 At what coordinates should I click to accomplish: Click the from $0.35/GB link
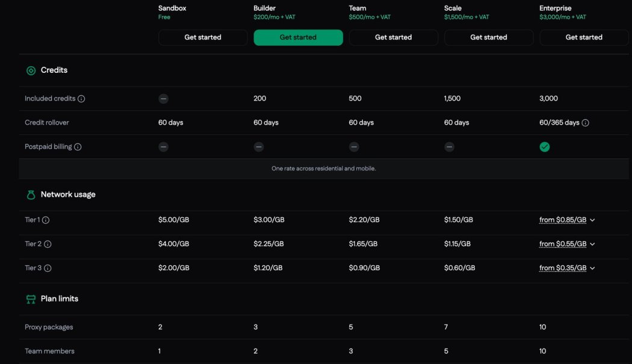[563, 268]
